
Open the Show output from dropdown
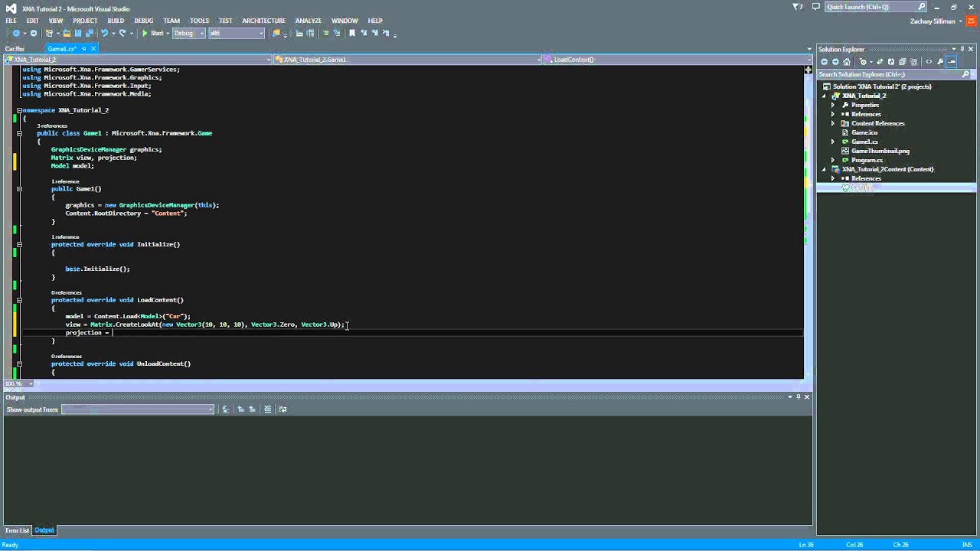[138, 409]
